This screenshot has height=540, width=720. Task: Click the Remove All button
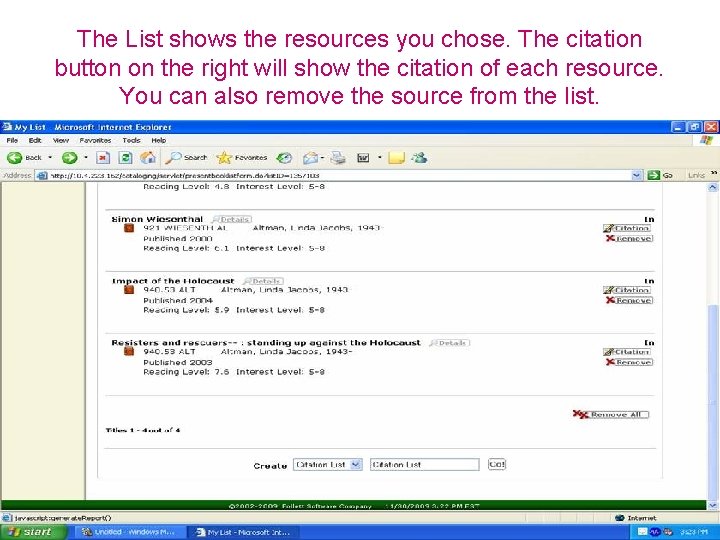click(x=611, y=415)
